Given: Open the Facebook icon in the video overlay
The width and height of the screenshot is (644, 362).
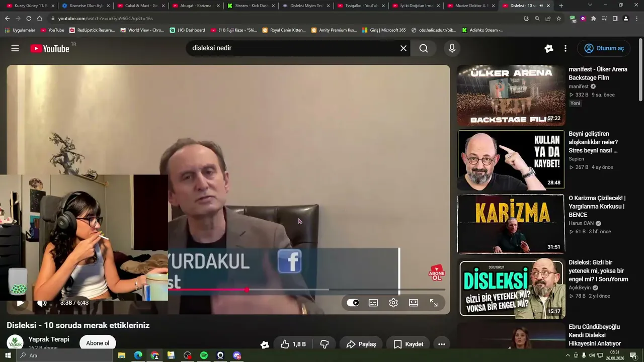Looking at the screenshot, I should click(290, 261).
